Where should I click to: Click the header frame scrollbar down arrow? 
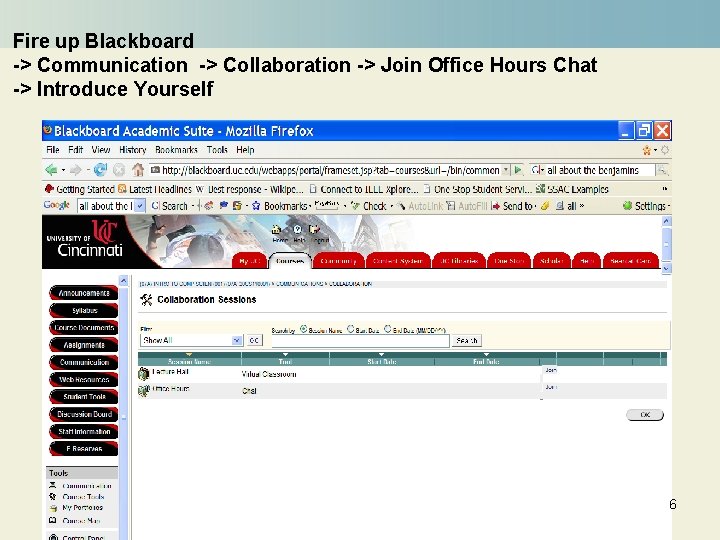pyautogui.click(x=666, y=268)
